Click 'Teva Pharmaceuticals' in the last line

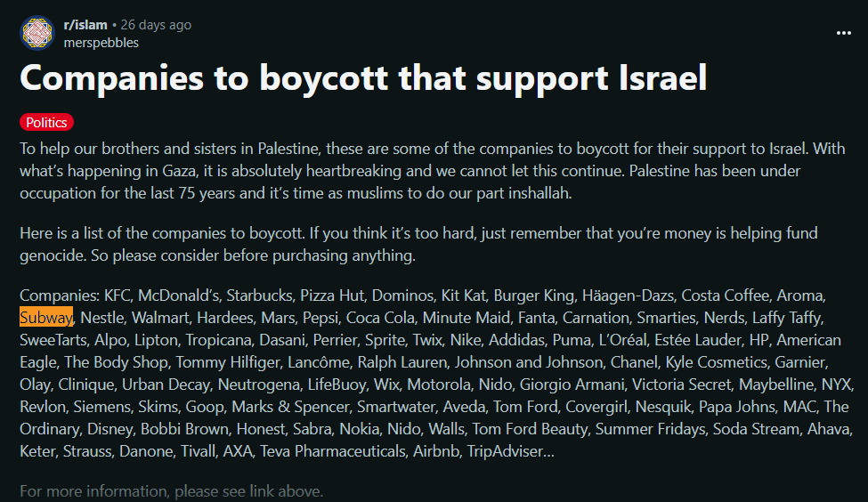pos(333,451)
